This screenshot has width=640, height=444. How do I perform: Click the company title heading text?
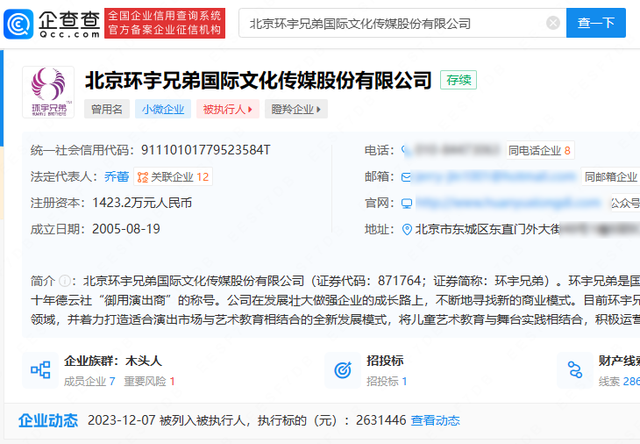pyautogui.click(x=258, y=80)
